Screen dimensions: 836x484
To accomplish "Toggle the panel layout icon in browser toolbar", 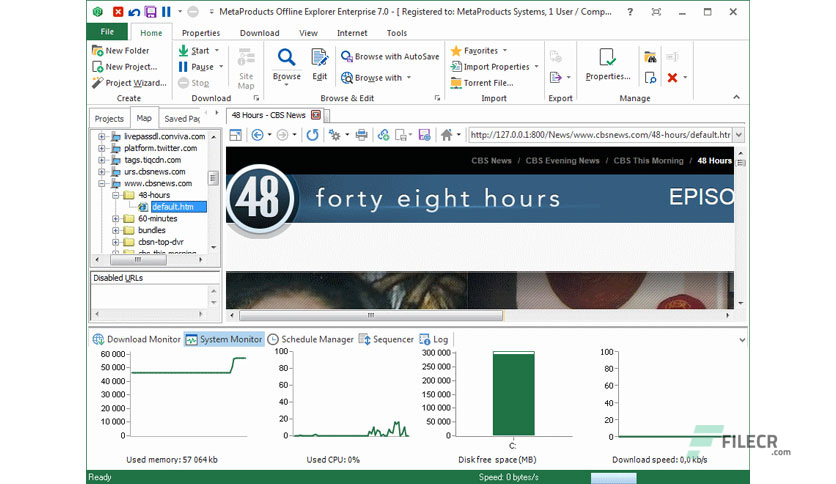I will point(235,135).
